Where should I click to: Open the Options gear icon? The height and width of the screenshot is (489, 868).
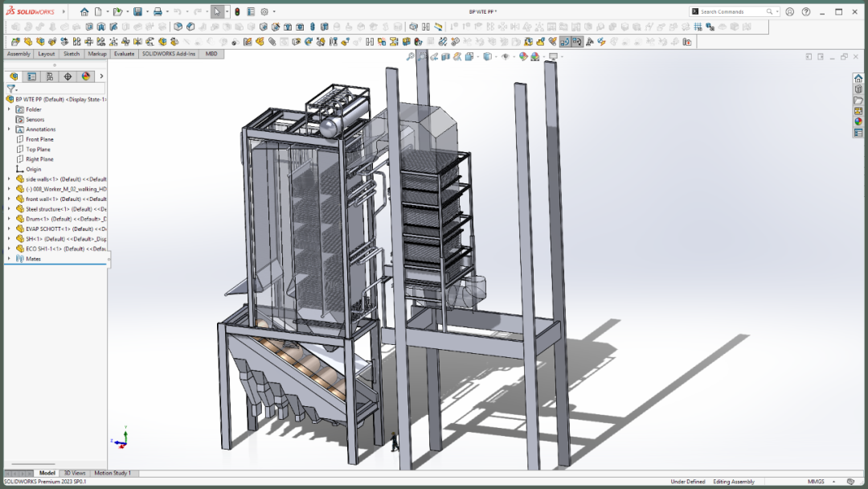tap(264, 11)
